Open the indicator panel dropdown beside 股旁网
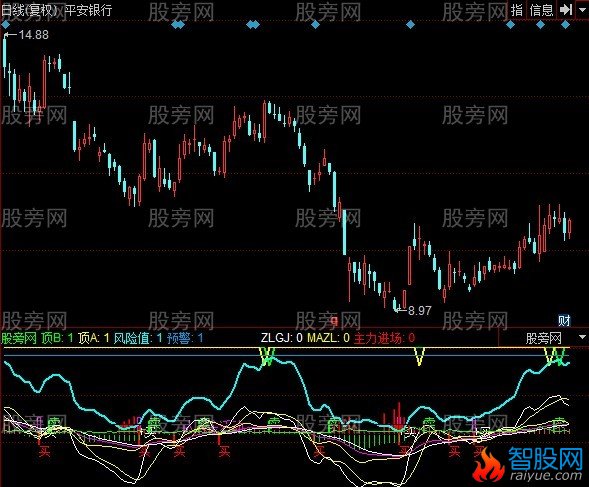The width and height of the screenshot is (589, 487). pos(582,337)
